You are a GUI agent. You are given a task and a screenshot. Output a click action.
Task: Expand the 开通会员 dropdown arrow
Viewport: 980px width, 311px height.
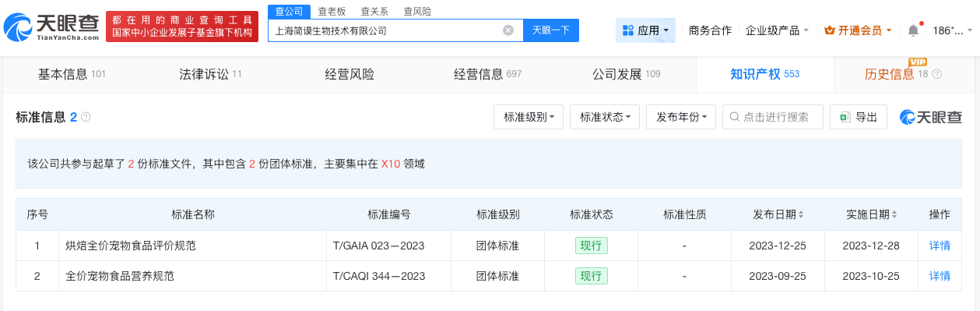pos(890,30)
